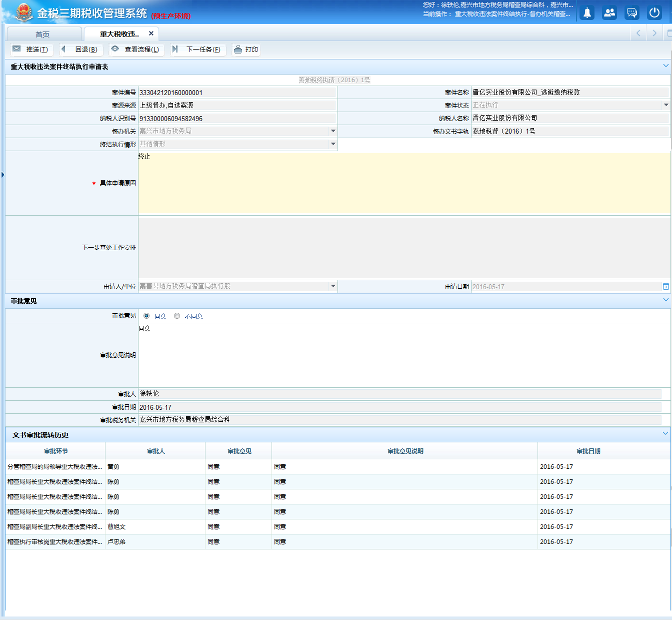The height and width of the screenshot is (620, 672).
Task: Click the 审批环节 column header
Action: [55, 451]
